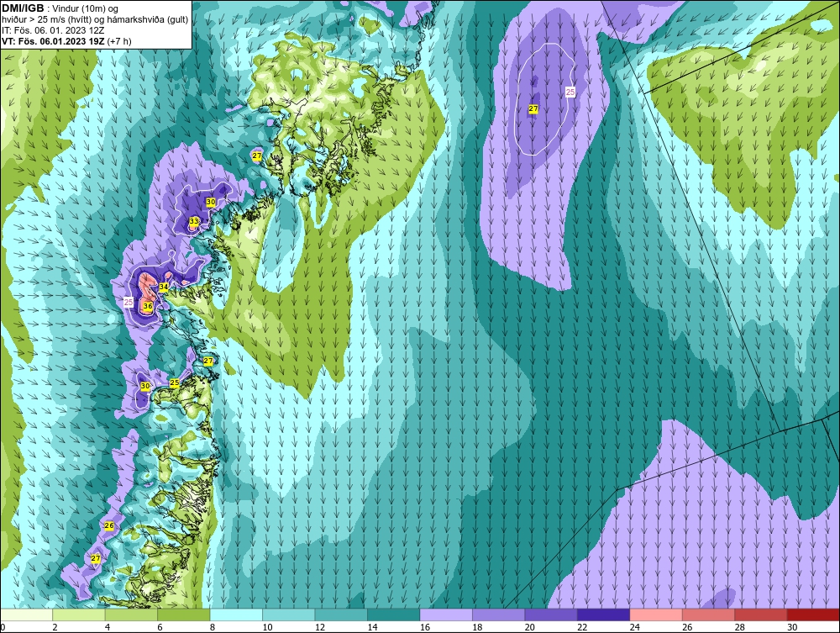Click the 'VT: Fös. 06.01.2023 19Z (+7 h)' line
This screenshot has width=840, height=633.
pyautogui.click(x=66, y=40)
